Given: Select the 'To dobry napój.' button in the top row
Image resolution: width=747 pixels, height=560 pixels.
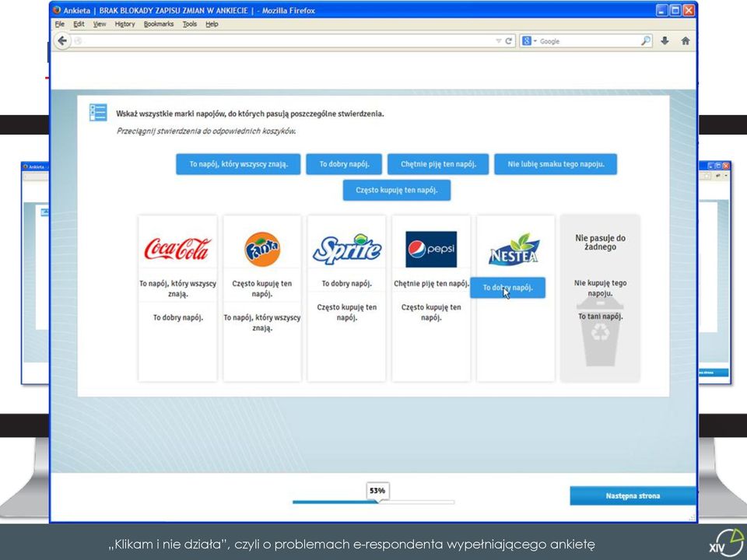Looking at the screenshot, I should click(x=344, y=164).
